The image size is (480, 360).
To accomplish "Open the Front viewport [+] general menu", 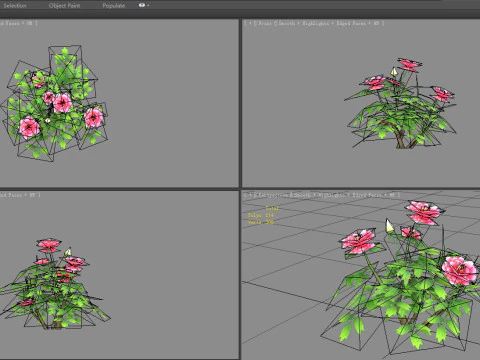I will tap(249, 23).
